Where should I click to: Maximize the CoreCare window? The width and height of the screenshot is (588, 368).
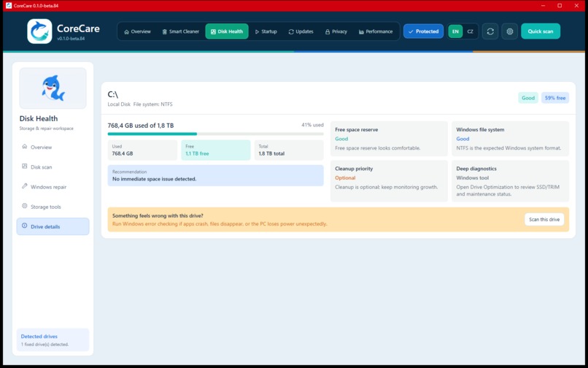(560, 6)
